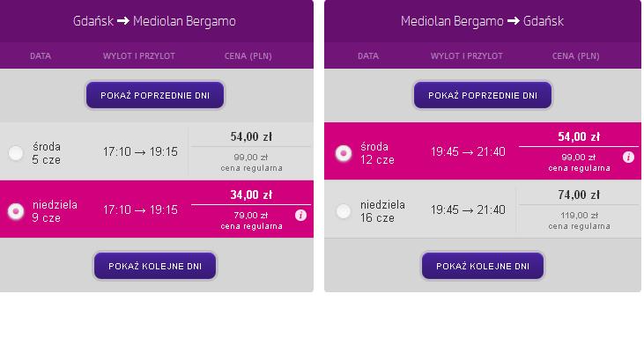This screenshot has height=338, width=644.
Task: Click WYLOT I PRZYLOT header in right panel
Action: (x=467, y=56)
